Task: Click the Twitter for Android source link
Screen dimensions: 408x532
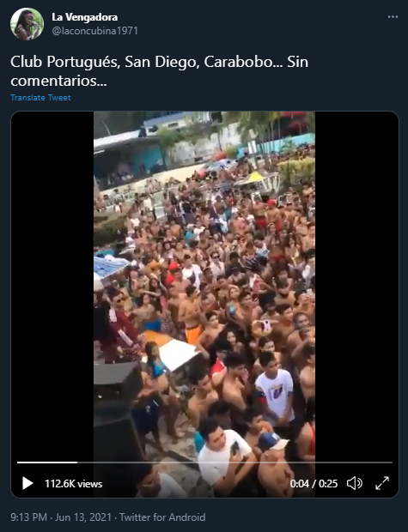Action: [162, 517]
